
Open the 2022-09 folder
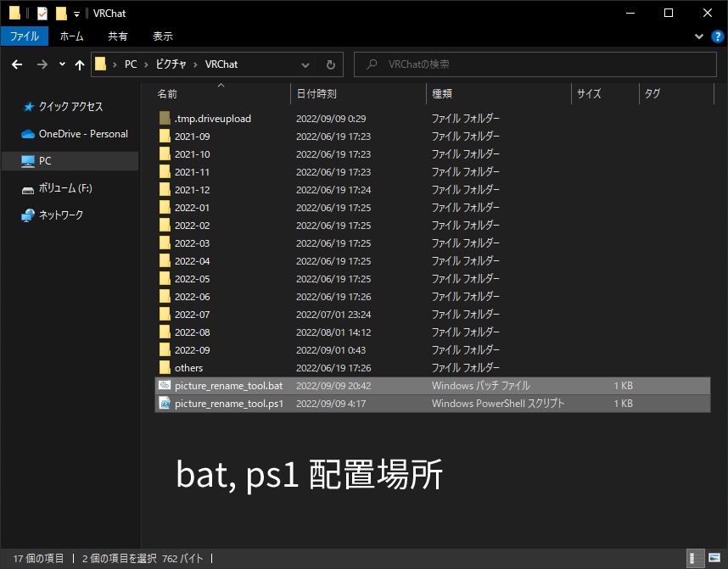pos(193,349)
